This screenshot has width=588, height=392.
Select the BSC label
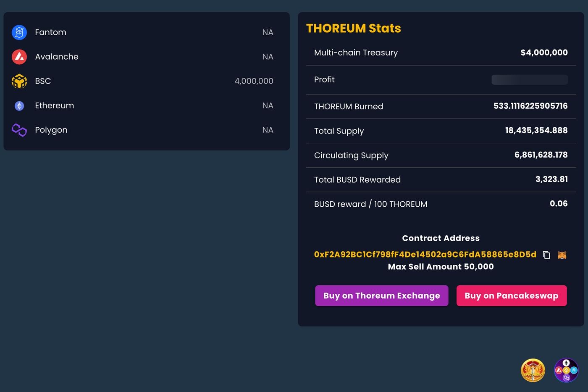click(43, 81)
